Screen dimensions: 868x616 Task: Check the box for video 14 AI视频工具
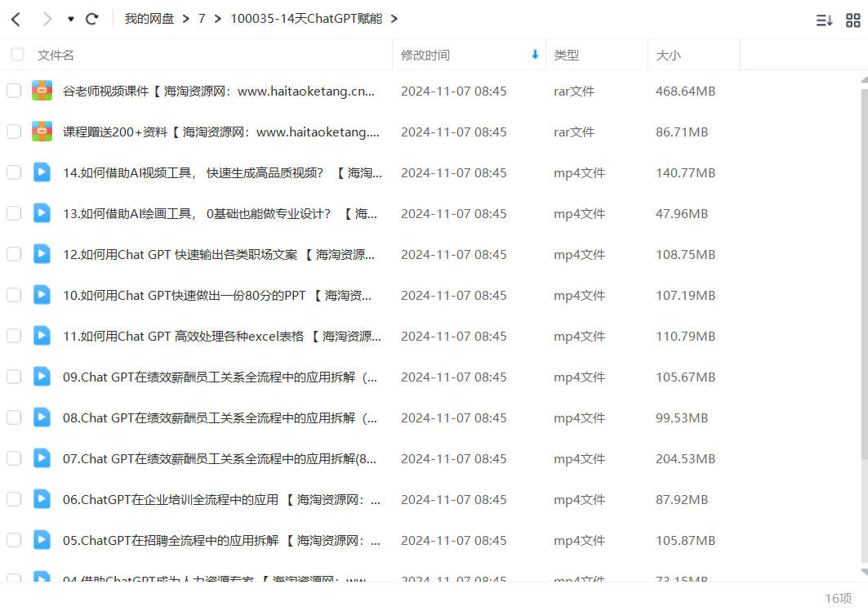point(14,173)
